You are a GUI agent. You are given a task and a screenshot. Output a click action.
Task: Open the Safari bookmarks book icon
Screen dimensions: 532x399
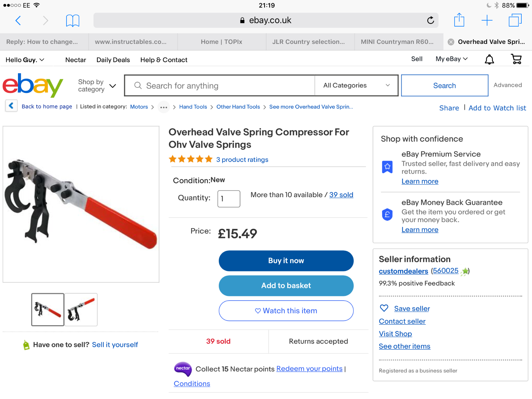72,21
